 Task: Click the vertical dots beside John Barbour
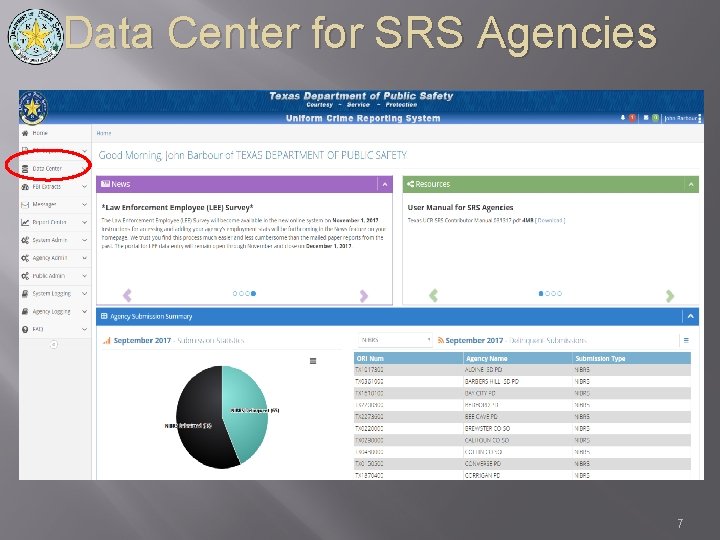[x=700, y=118]
